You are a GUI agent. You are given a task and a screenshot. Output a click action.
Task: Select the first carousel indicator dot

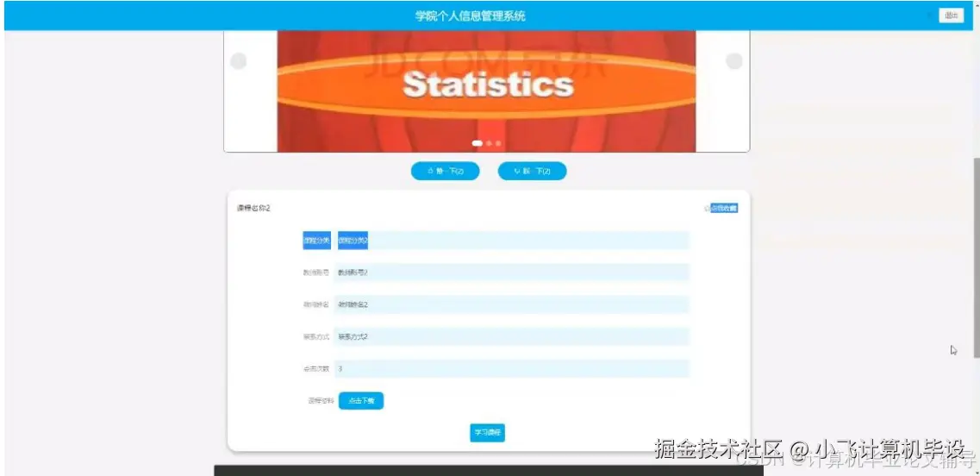[x=477, y=143]
